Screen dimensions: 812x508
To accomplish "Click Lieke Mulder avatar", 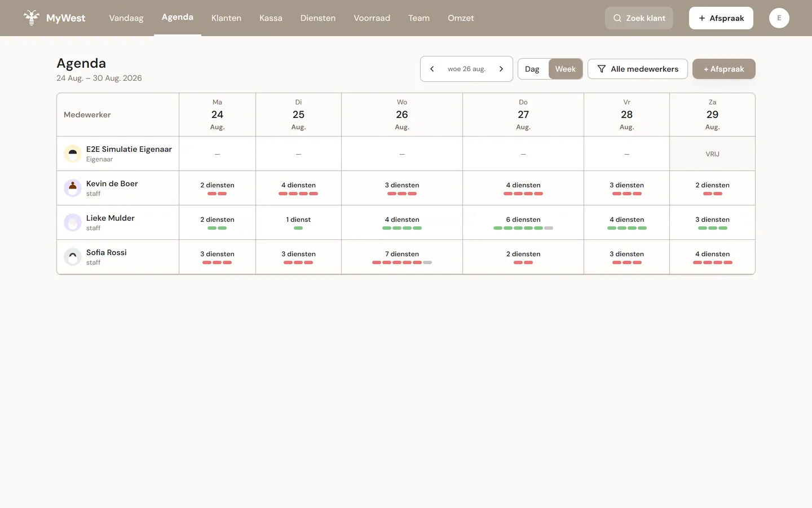I will tap(73, 222).
